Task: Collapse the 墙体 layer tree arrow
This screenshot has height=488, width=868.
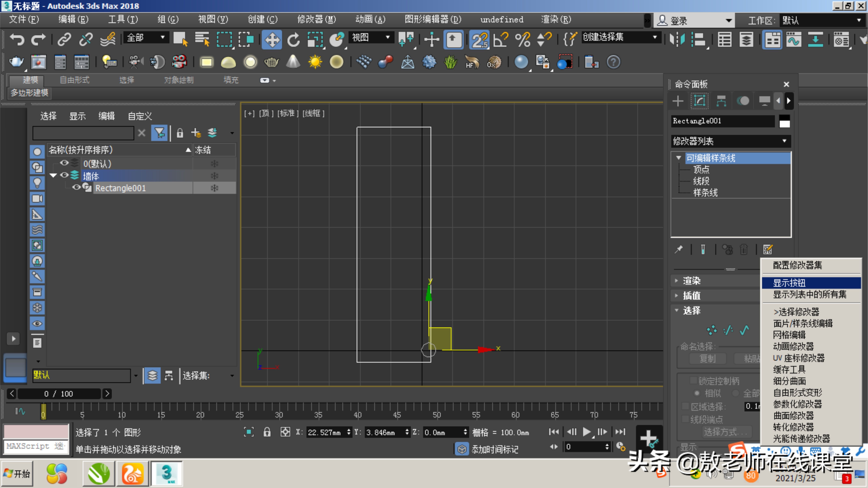Action: 53,175
